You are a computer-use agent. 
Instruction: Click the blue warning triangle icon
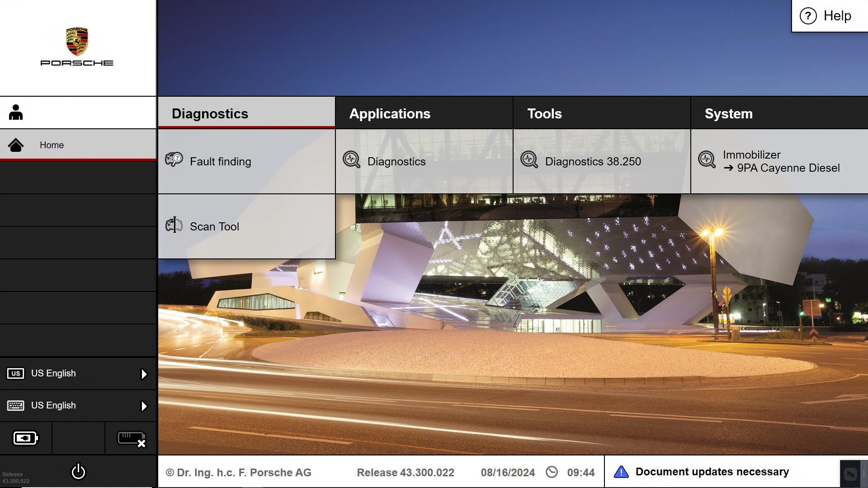click(621, 472)
